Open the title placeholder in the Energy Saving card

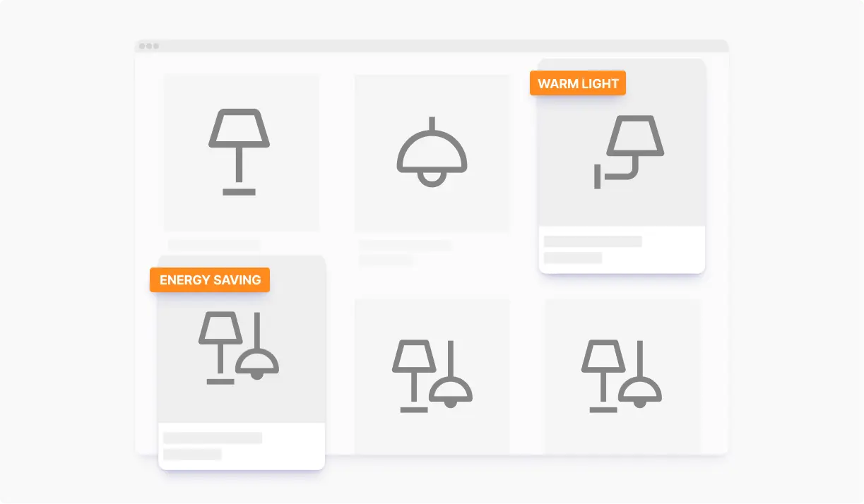(x=213, y=438)
